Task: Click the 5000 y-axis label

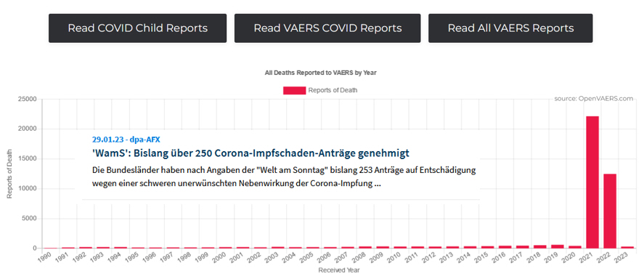Action: coord(29,219)
